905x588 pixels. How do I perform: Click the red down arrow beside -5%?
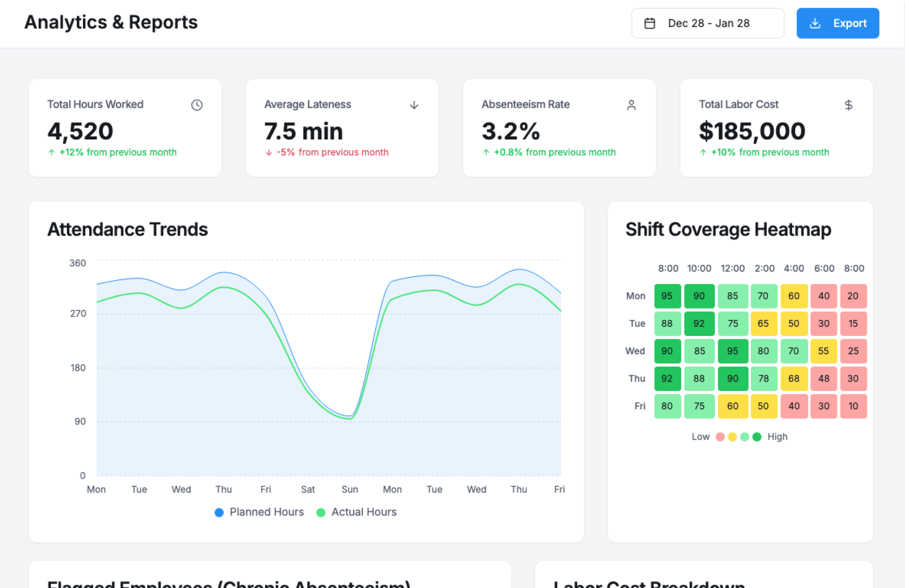pyautogui.click(x=269, y=152)
